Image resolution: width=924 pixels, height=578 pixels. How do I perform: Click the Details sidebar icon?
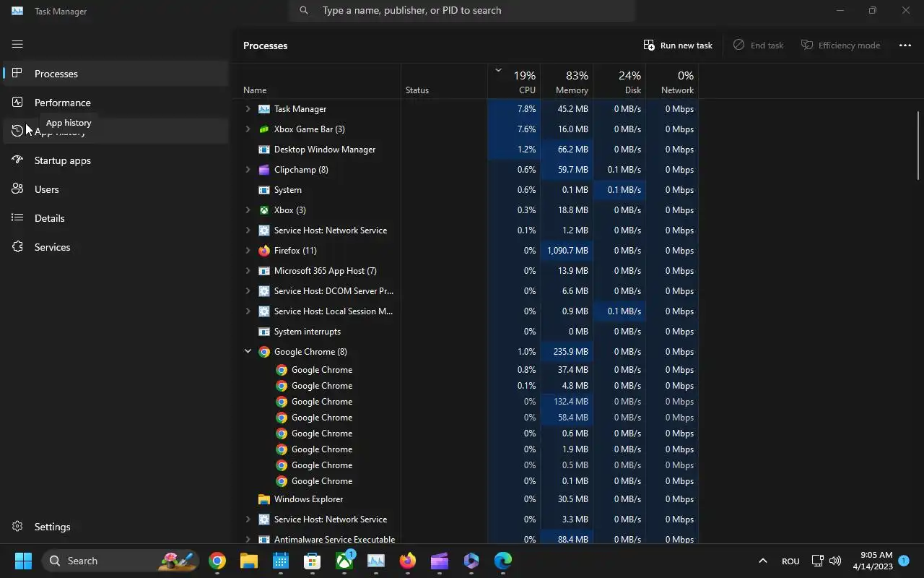point(17,217)
